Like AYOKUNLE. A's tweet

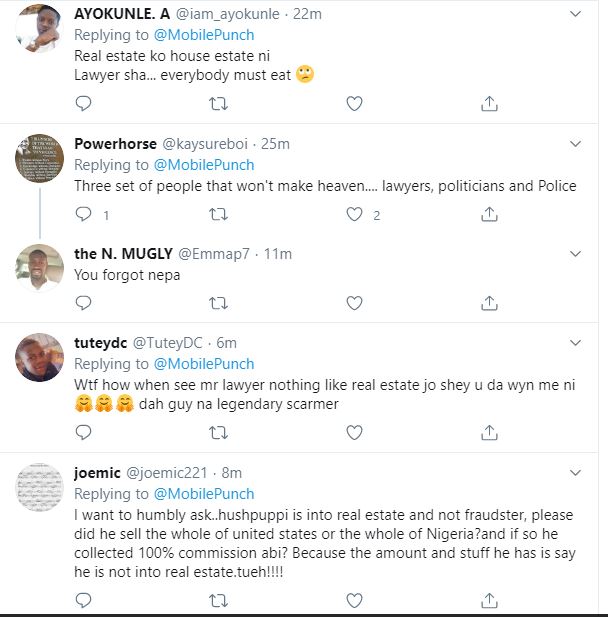coord(353,103)
